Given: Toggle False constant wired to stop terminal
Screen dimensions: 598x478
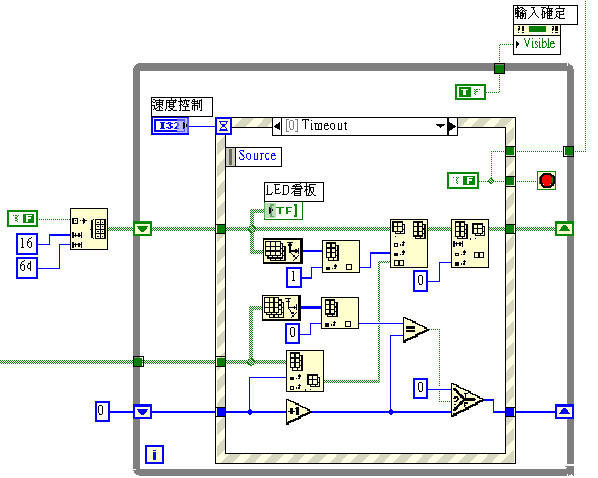Looking at the screenshot, I should pos(463,180).
